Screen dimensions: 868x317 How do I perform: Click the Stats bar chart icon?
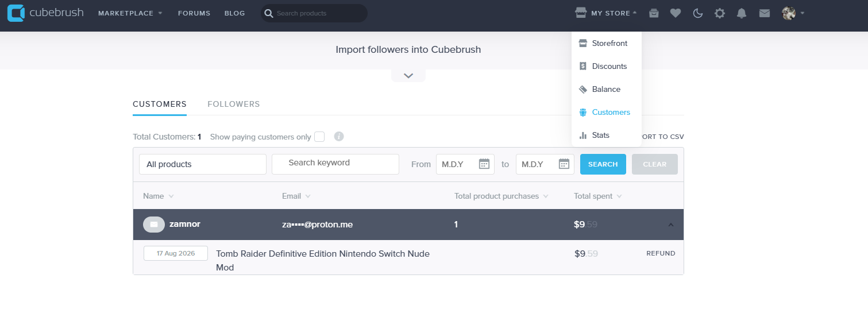pyautogui.click(x=583, y=135)
